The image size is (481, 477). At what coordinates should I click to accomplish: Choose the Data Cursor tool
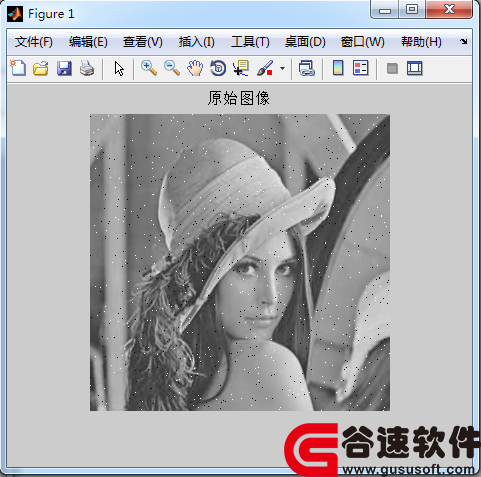241,68
